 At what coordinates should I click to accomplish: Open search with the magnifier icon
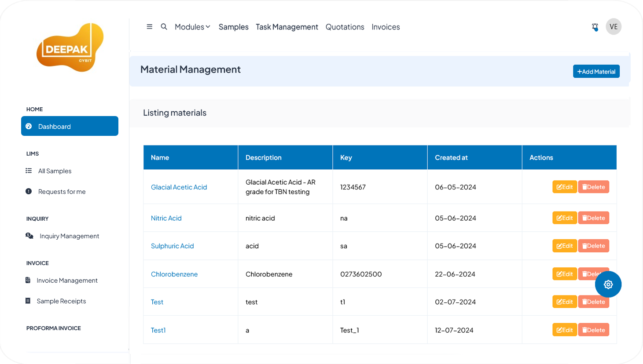tap(164, 27)
